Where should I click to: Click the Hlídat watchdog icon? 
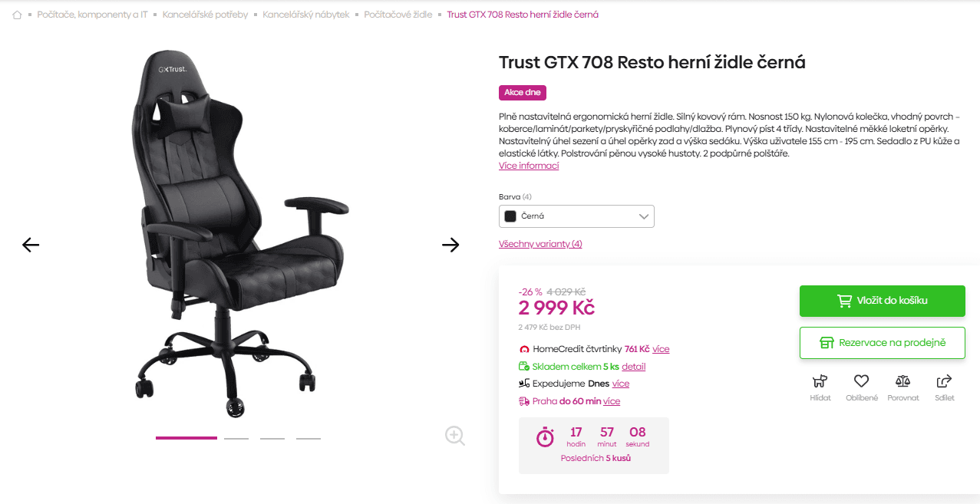click(820, 382)
